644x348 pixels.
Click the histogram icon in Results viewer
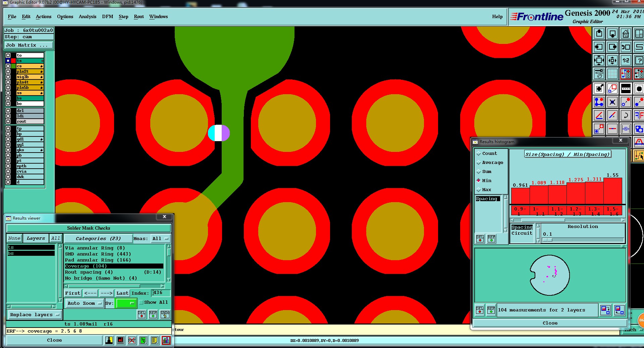click(166, 340)
